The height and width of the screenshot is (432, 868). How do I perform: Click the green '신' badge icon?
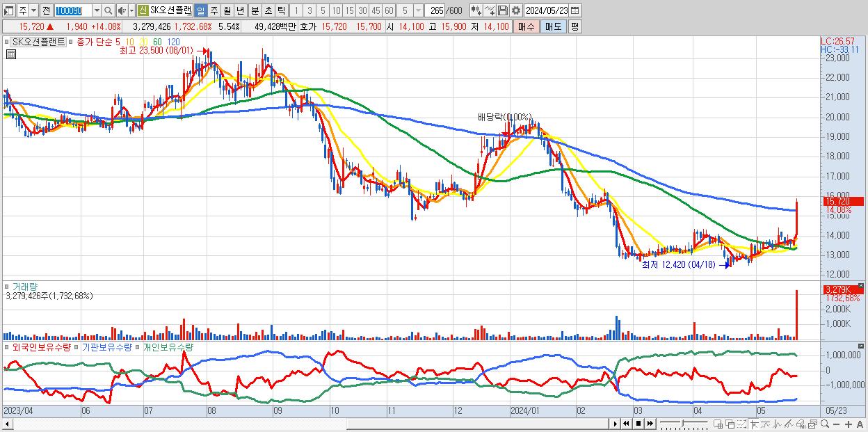143,10
